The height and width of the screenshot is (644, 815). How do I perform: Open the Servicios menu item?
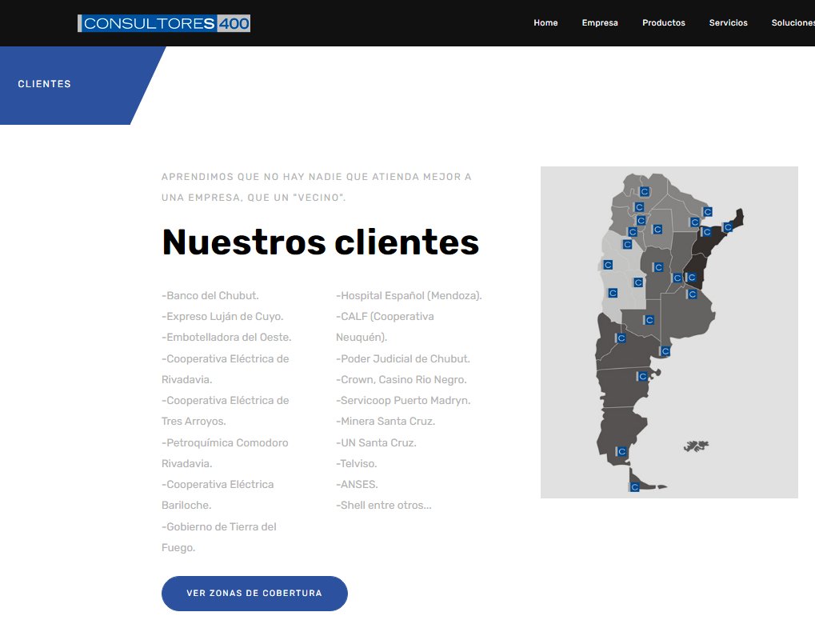click(x=728, y=23)
